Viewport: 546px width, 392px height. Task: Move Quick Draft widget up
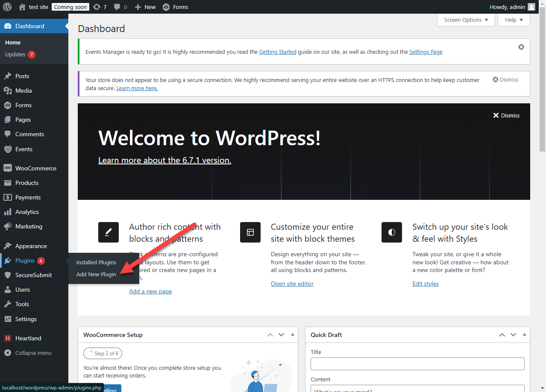coord(502,335)
